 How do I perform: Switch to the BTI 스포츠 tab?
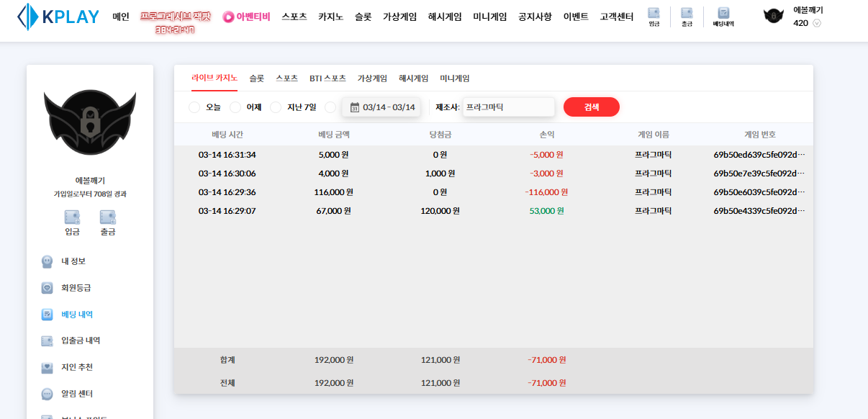click(x=327, y=78)
